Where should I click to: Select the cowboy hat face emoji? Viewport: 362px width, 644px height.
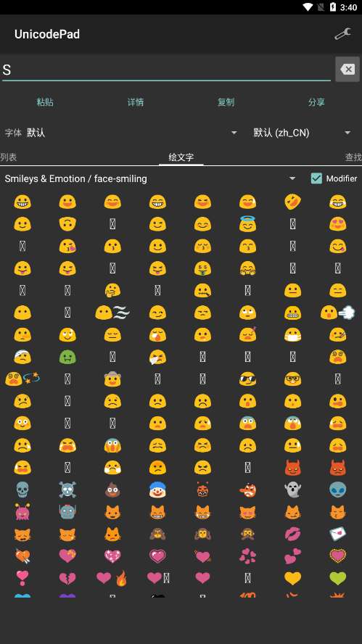(112, 379)
